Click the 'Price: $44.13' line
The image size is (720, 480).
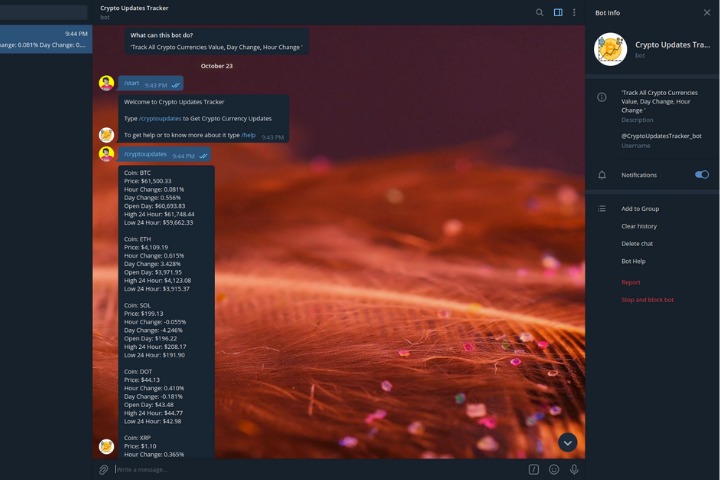[142, 380]
